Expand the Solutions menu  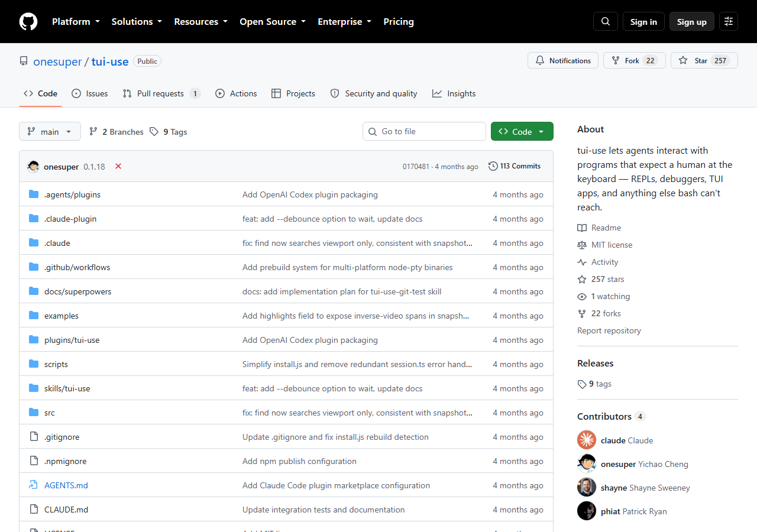click(137, 22)
